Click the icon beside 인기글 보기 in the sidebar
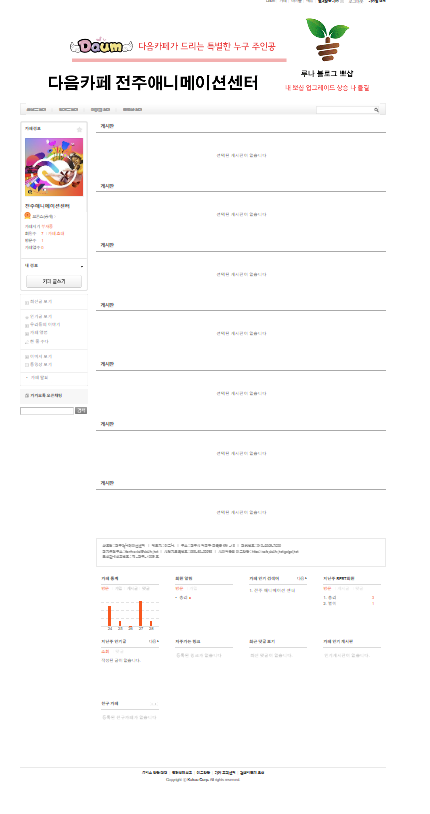The width and height of the screenshot is (430, 814). click(x=27, y=317)
